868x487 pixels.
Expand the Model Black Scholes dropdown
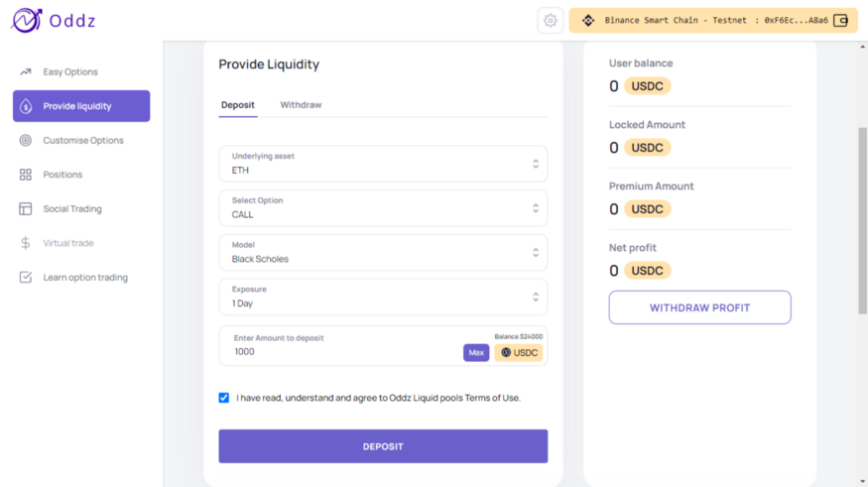(383, 252)
